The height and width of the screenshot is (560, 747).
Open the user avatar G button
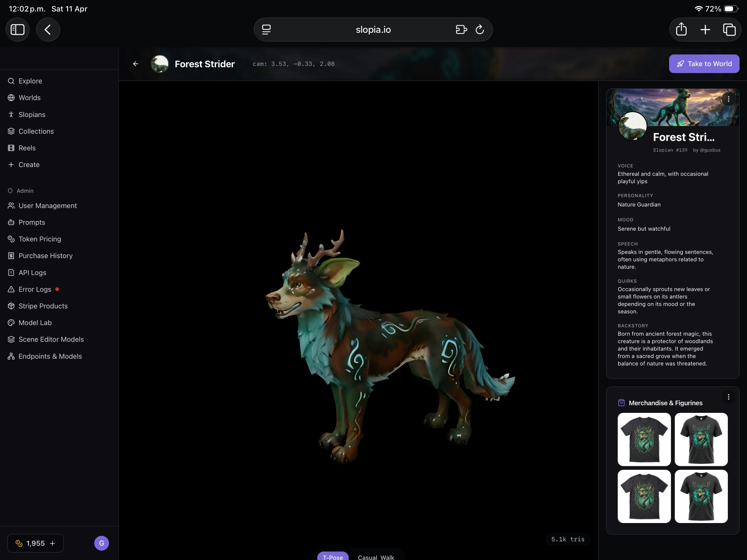(101, 543)
